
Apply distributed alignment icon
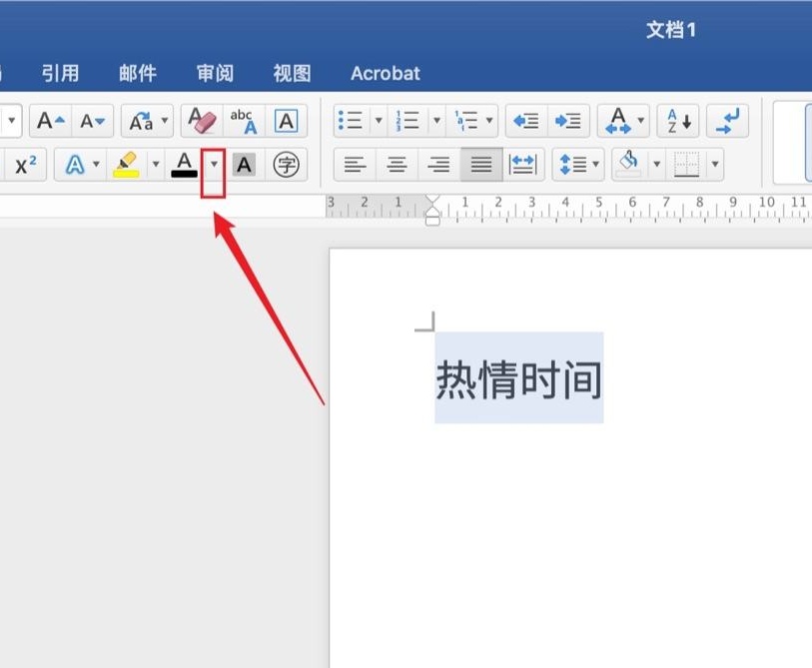(523, 165)
